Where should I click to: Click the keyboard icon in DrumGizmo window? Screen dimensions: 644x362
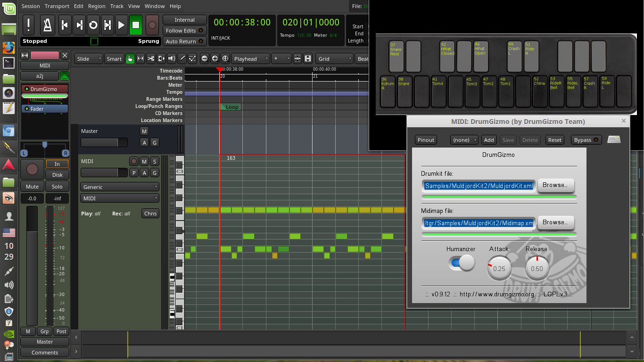coord(614,140)
